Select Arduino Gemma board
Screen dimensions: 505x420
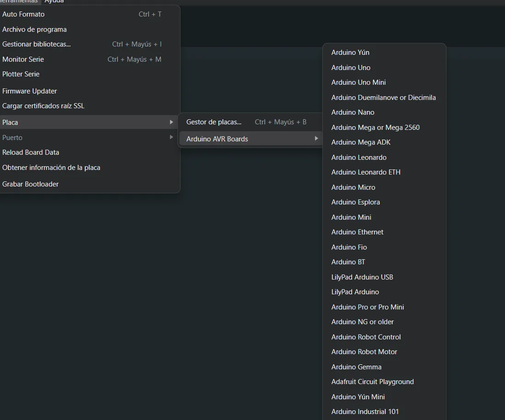pyautogui.click(x=384, y=367)
